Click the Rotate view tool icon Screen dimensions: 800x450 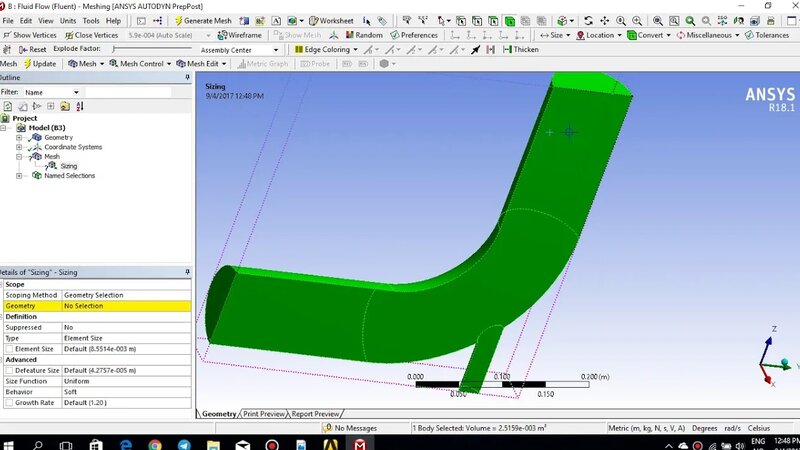click(588, 21)
